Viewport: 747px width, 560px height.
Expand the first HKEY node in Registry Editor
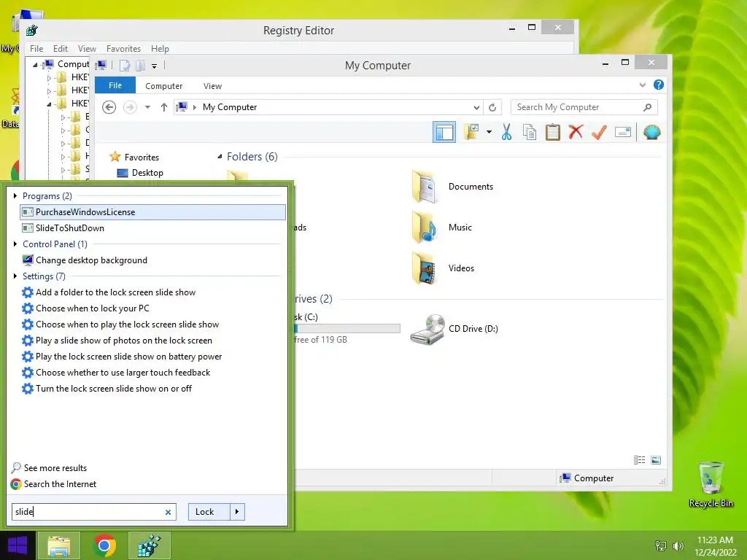click(x=49, y=77)
